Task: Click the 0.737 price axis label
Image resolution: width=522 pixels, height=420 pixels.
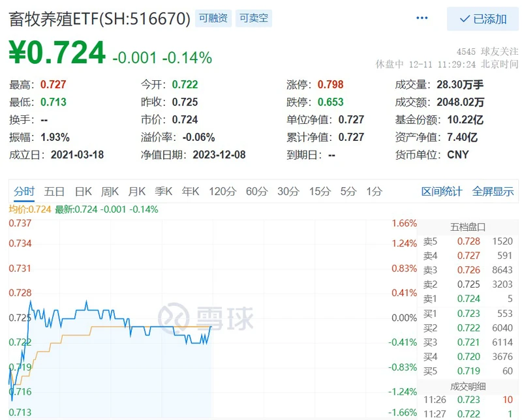Action: (20, 223)
